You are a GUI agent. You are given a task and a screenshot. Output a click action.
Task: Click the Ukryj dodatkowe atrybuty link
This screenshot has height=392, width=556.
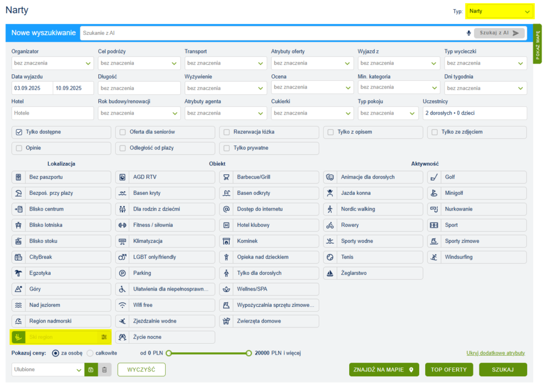(495, 353)
